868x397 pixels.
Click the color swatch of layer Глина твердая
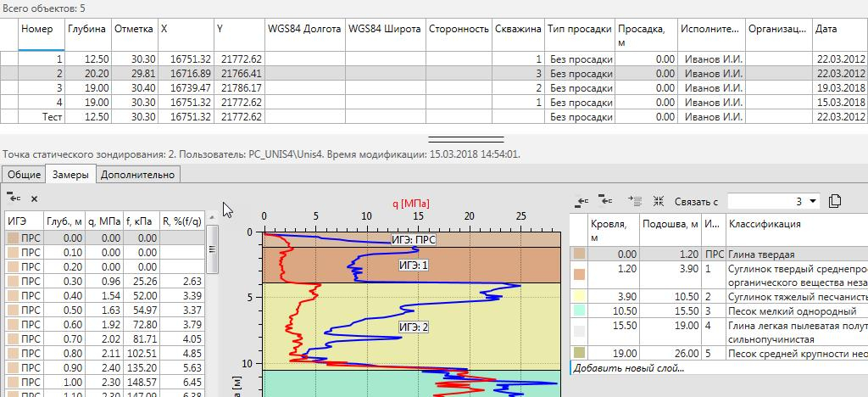click(579, 254)
